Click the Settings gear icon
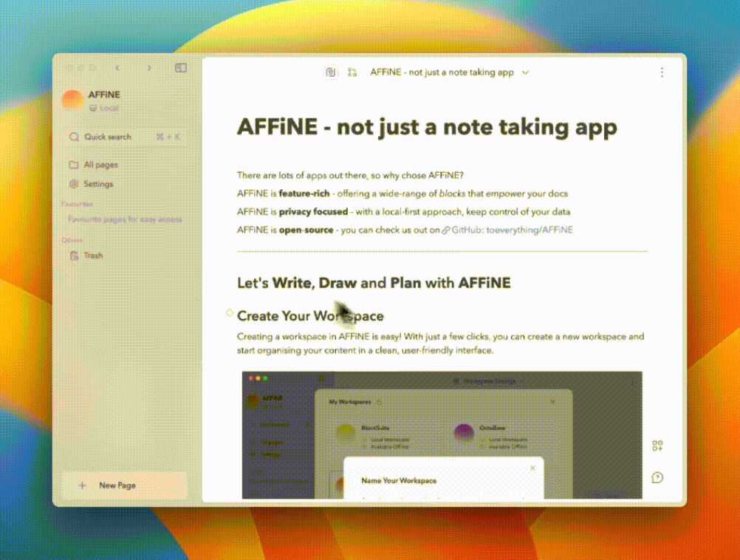The image size is (740, 560). point(74,184)
